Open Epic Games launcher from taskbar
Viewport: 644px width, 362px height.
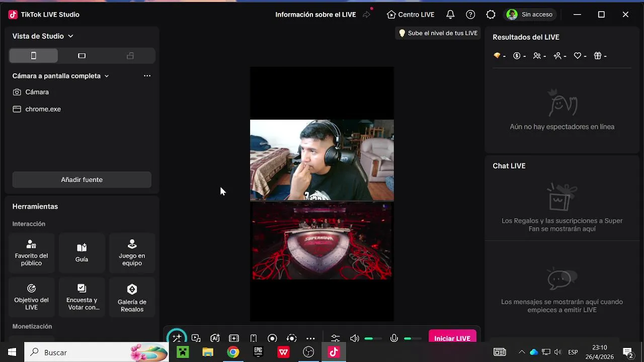tap(258, 352)
